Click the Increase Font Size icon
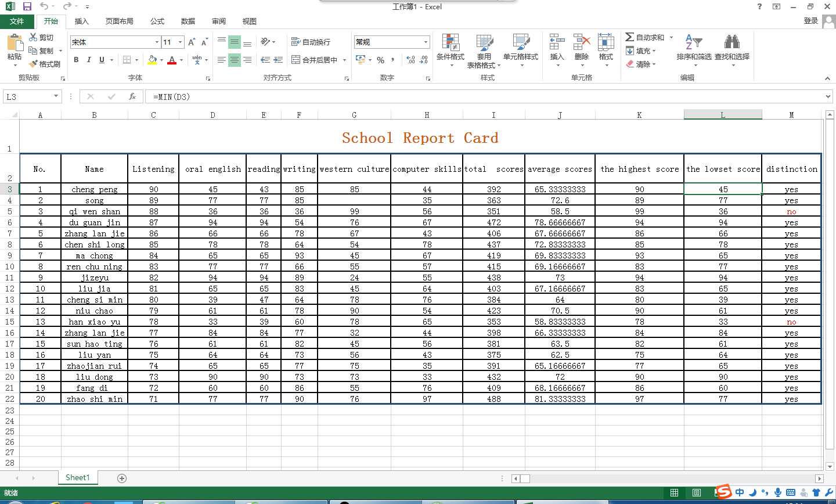 click(x=192, y=42)
